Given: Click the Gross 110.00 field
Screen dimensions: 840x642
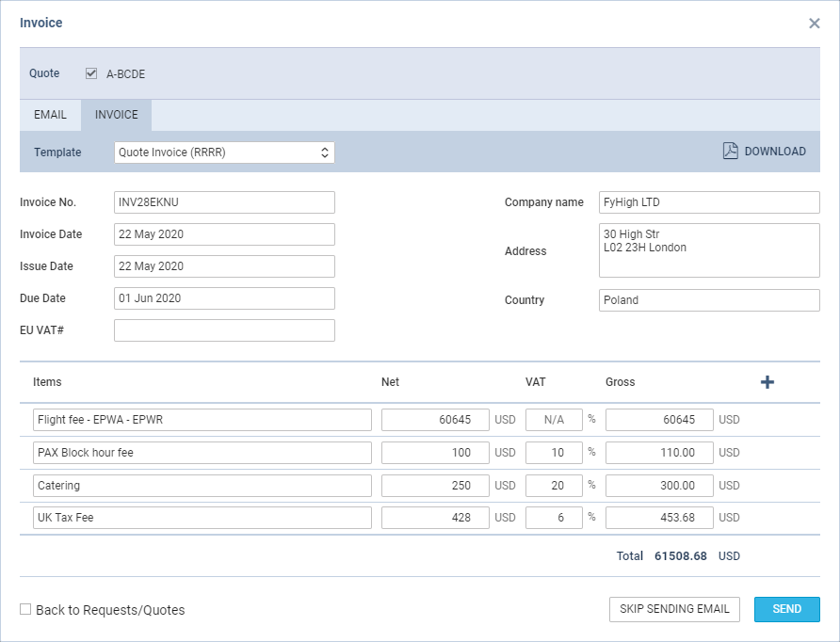Looking at the screenshot, I should [x=659, y=453].
